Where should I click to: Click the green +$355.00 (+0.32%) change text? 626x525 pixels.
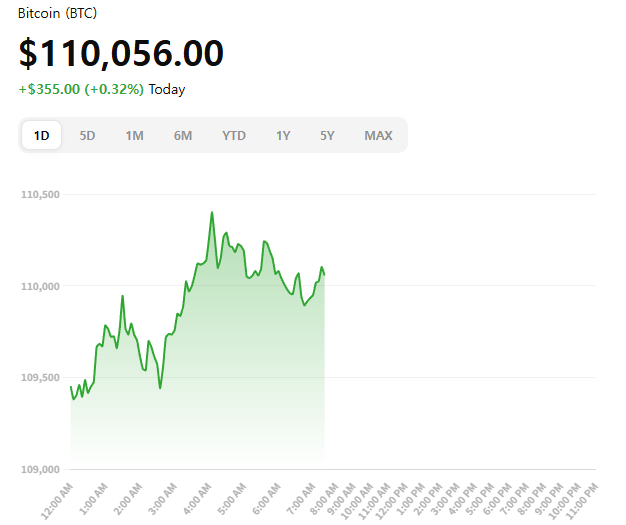coord(81,89)
